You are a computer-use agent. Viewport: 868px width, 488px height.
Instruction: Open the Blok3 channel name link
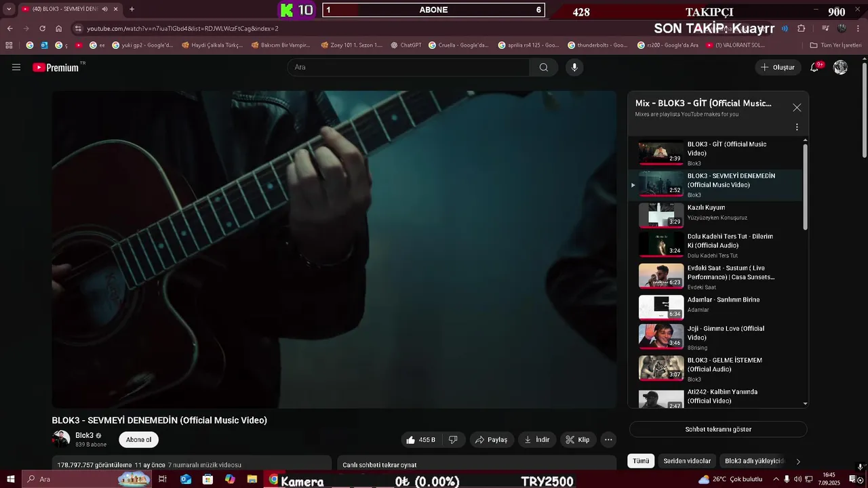[84, 436]
